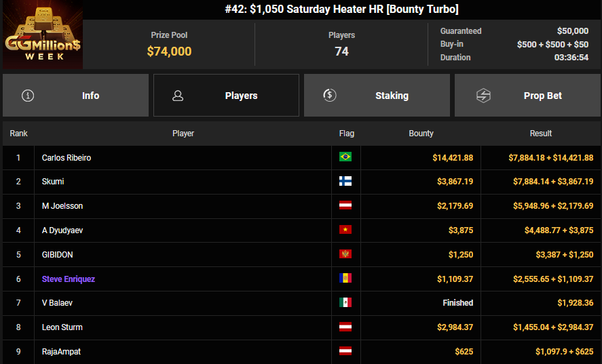This screenshot has height=364, width=602.
Task: Click Carlos Ribeiro's Brazil flag icon
Action: coord(345,157)
